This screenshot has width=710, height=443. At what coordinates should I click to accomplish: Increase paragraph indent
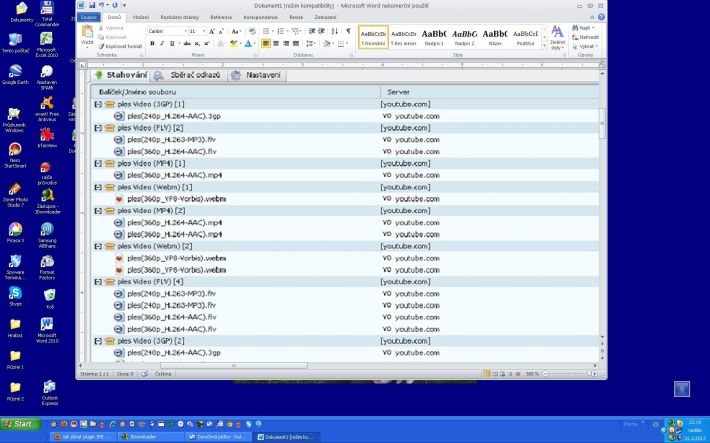pyautogui.click(x=321, y=31)
